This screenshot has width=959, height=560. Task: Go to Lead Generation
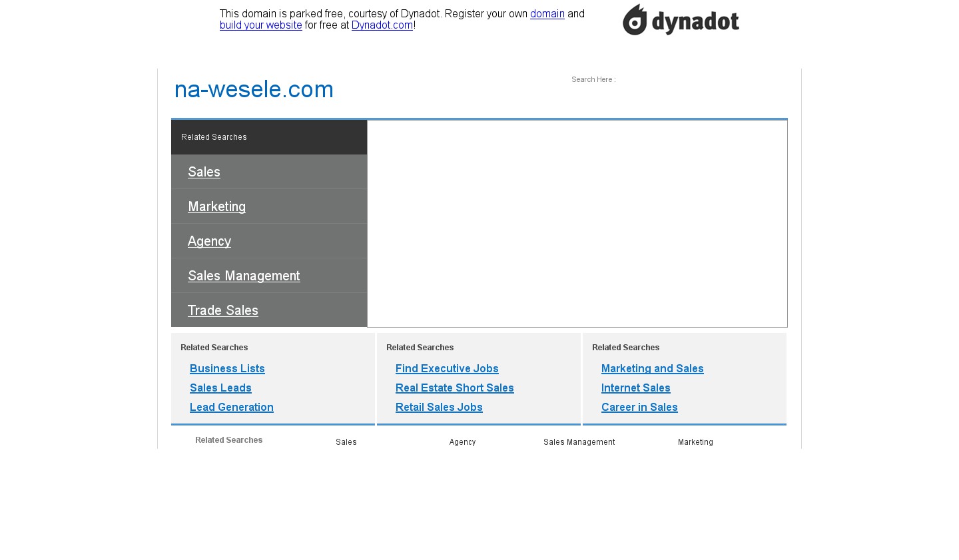click(x=231, y=407)
